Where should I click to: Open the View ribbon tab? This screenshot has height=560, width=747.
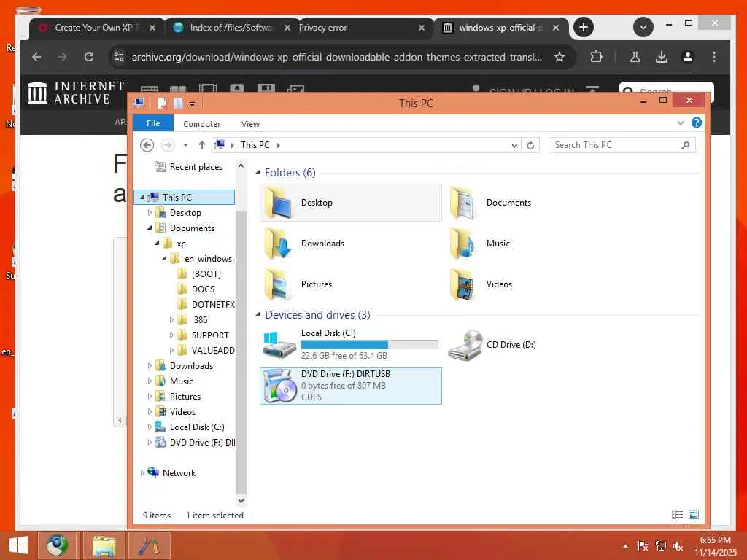[250, 124]
